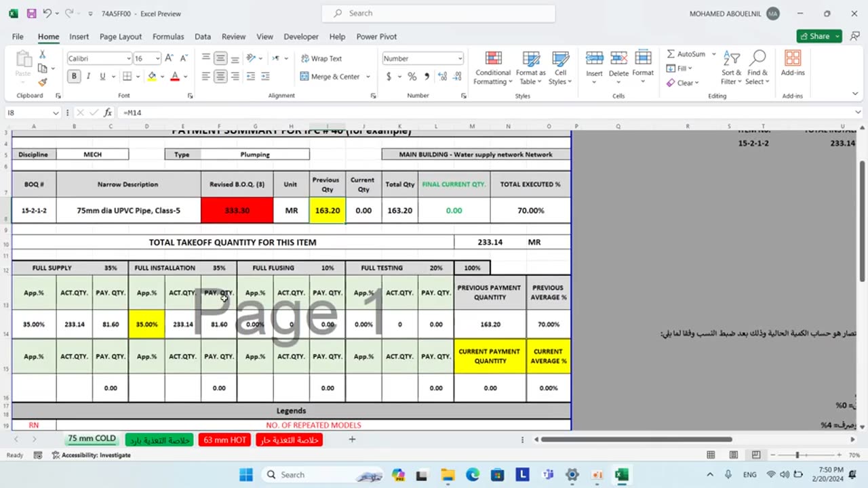The height and width of the screenshot is (488, 868).
Task: Click the Increase Decimal icon
Action: pos(443,77)
